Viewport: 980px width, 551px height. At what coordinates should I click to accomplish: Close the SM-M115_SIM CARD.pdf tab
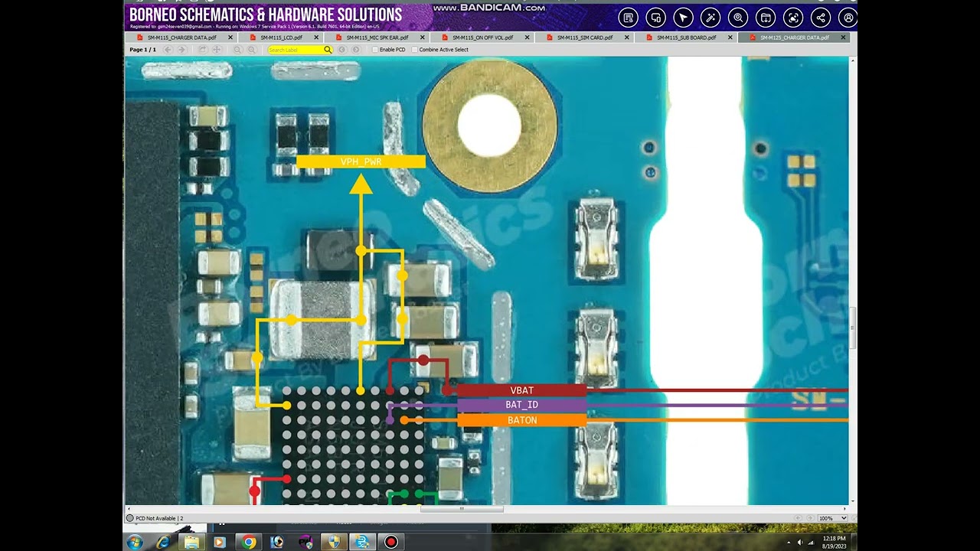pyautogui.click(x=627, y=37)
